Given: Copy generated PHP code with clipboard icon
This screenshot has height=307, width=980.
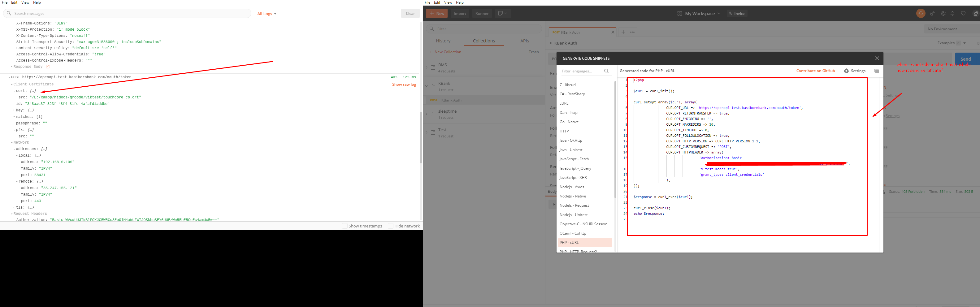Looking at the screenshot, I should (x=877, y=71).
